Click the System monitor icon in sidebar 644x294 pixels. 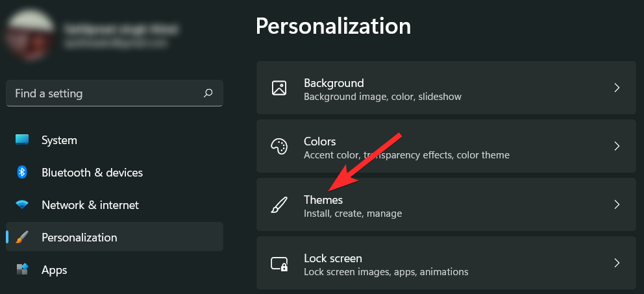[x=22, y=140]
